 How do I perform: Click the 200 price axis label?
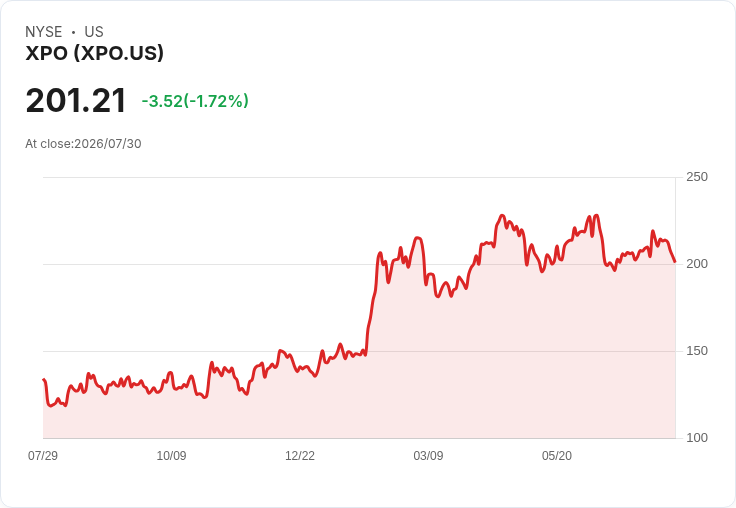click(697, 264)
